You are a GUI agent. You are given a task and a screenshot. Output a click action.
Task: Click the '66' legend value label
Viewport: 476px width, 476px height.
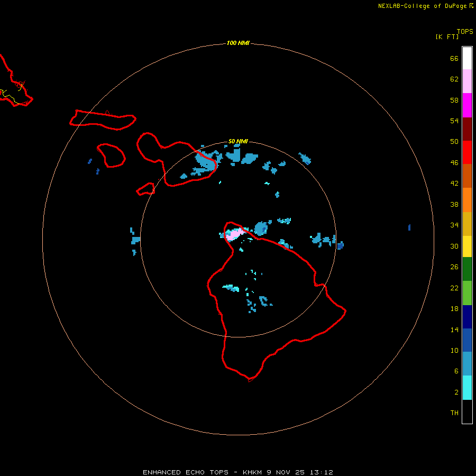pos(454,58)
